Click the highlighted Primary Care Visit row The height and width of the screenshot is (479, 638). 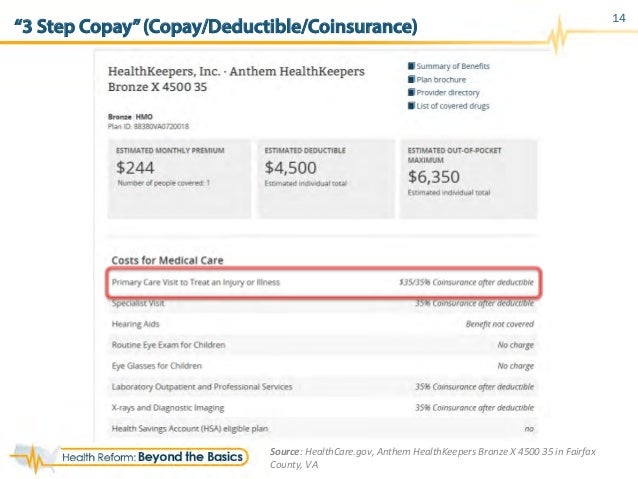click(323, 282)
